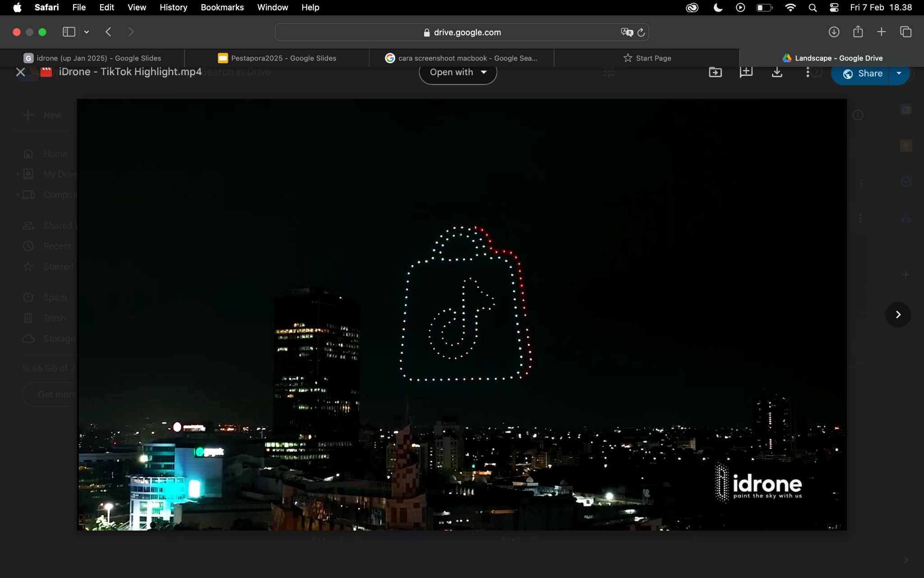Expand the Share button's arrow dropdown
924x578 pixels.
[x=899, y=73]
